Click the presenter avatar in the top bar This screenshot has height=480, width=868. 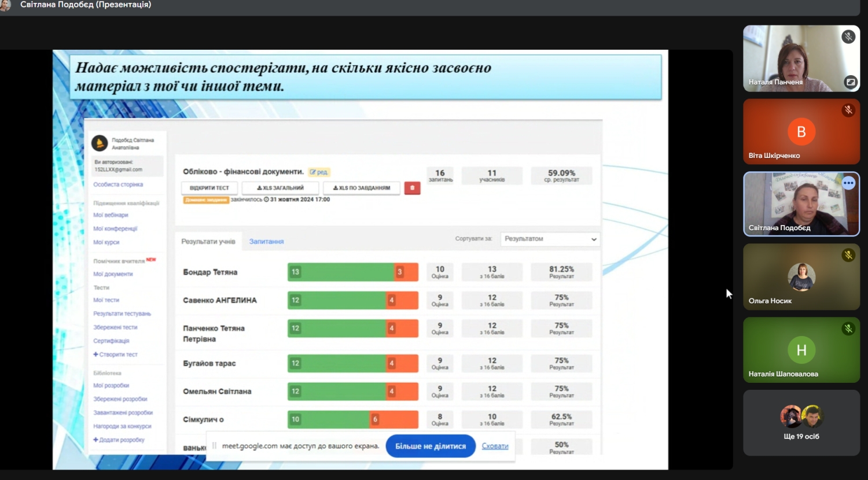pyautogui.click(x=5, y=5)
